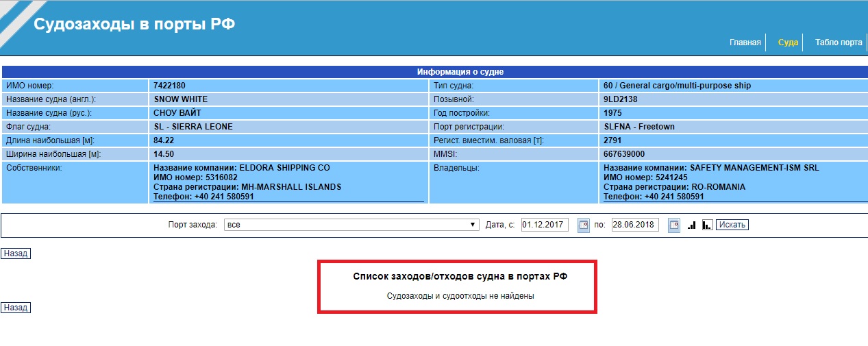Screen dimensions: 868x346
Task: Click the 'Информация о судне' table header
Action: coord(460,72)
